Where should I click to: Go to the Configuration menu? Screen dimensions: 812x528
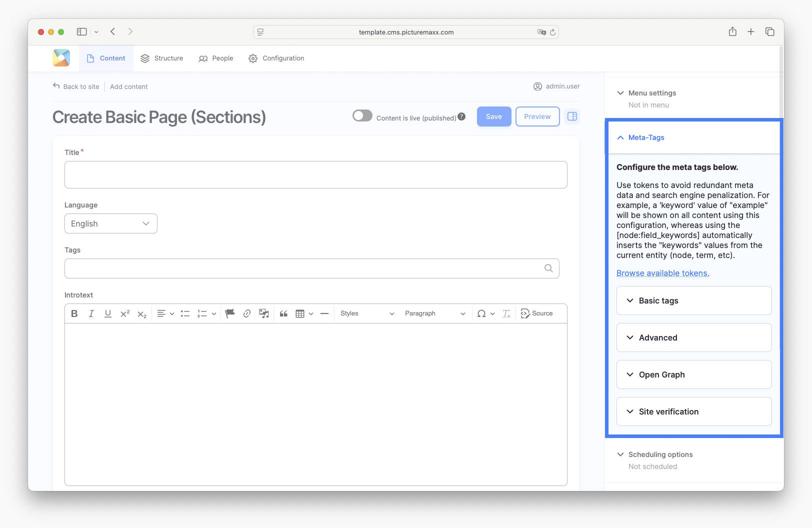tap(276, 58)
